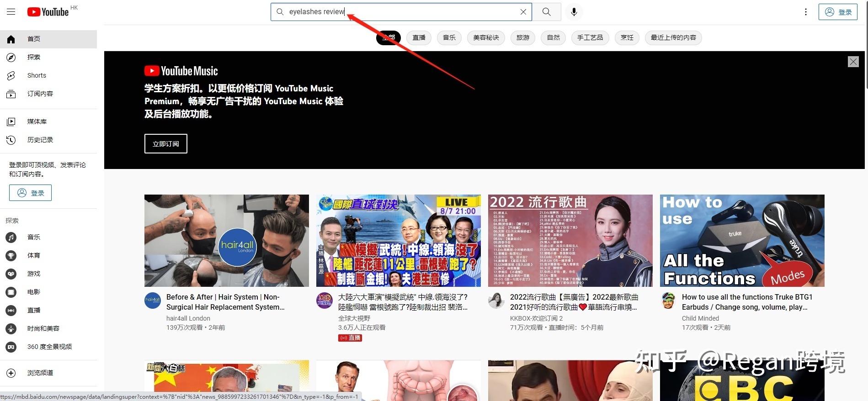Open the three-dot settings menu
The height and width of the screenshot is (401, 868).
click(x=806, y=12)
